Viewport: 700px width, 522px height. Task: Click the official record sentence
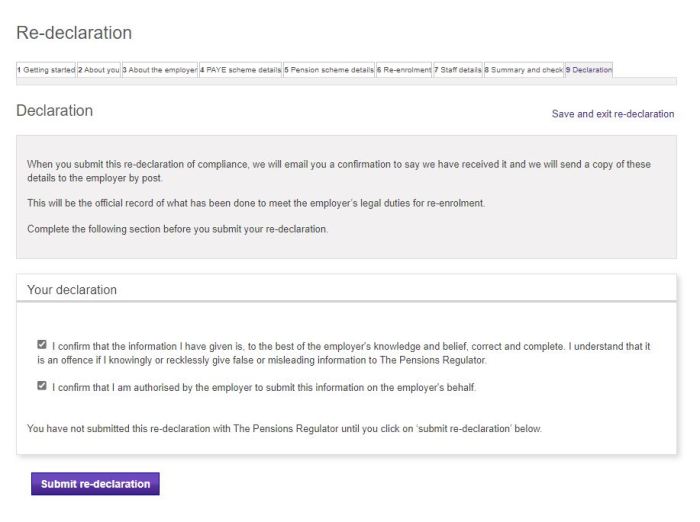[x=256, y=203]
